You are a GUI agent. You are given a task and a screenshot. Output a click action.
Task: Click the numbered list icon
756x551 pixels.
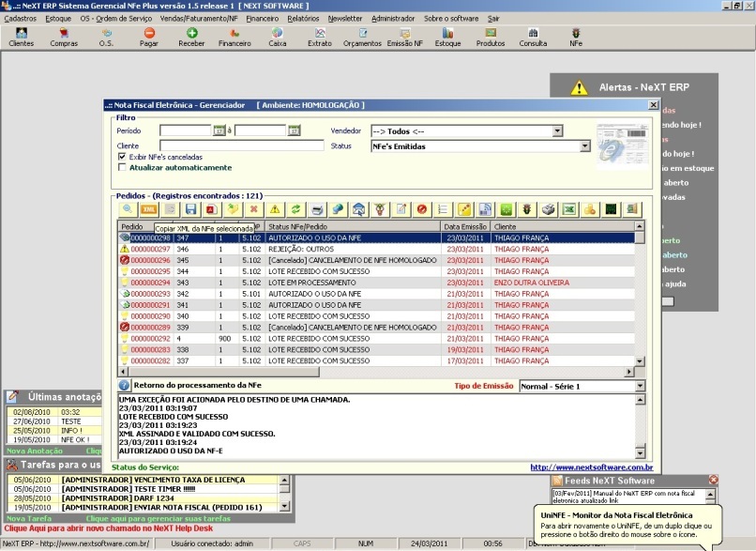pos(443,209)
